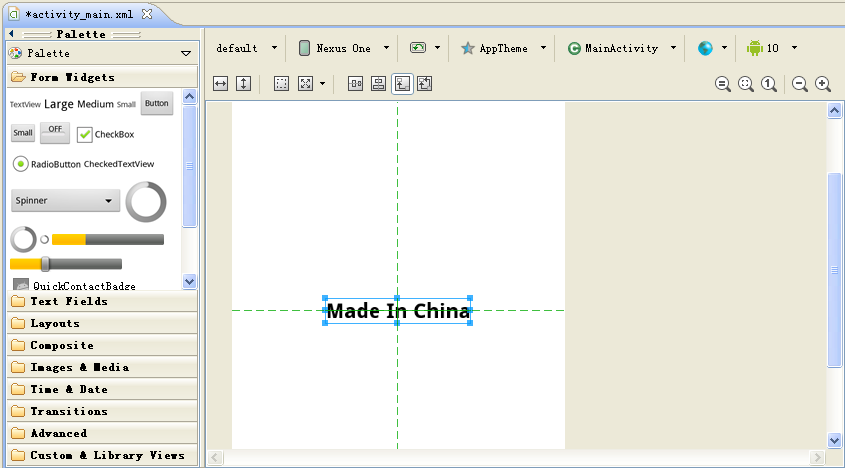
Task: Click the zoom out magnifier icon
Action: click(800, 84)
